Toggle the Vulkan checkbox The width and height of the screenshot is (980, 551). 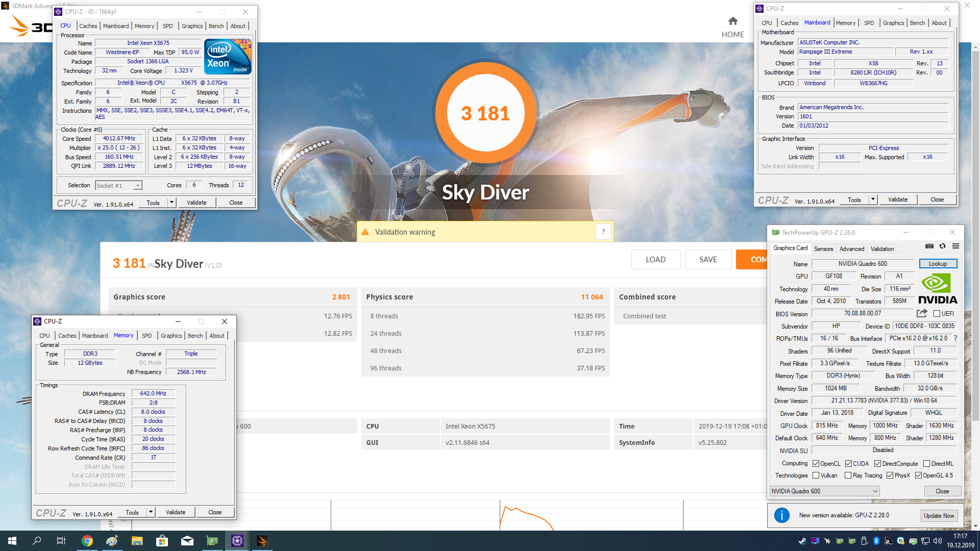point(816,475)
